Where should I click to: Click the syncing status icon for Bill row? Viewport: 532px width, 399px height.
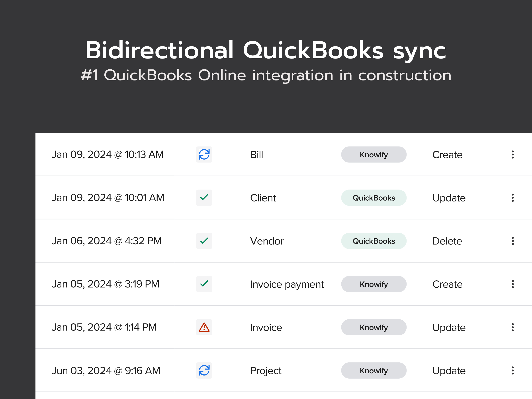pos(204,155)
